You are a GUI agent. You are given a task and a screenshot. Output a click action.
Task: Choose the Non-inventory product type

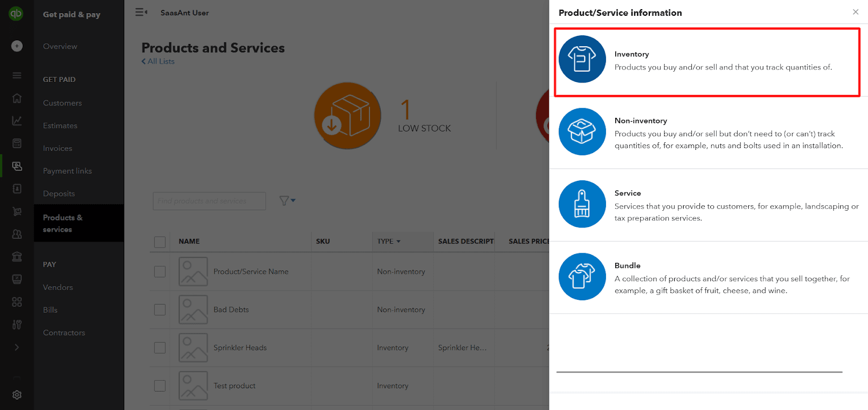[x=709, y=133]
